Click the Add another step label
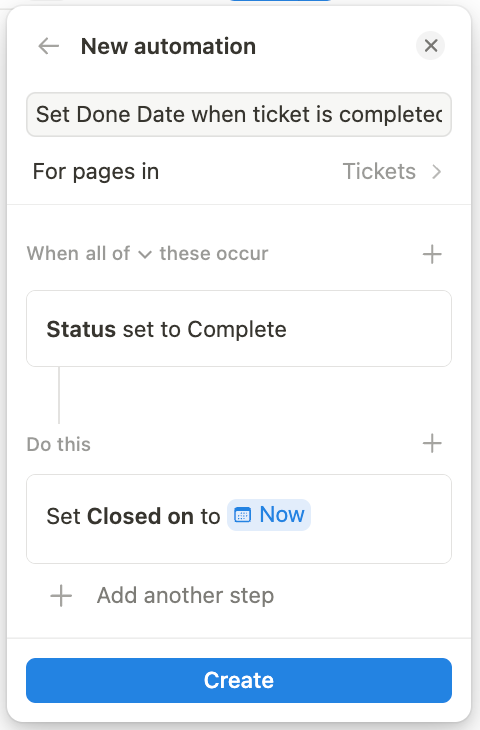This screenshot has width=480, height=730. pos(185,595)
